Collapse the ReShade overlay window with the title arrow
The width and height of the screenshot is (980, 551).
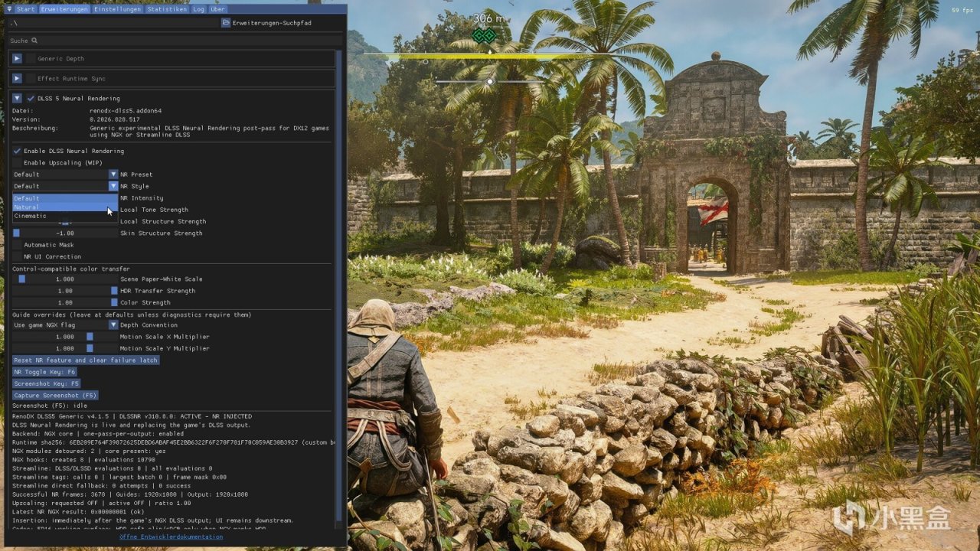coord(9,9)
